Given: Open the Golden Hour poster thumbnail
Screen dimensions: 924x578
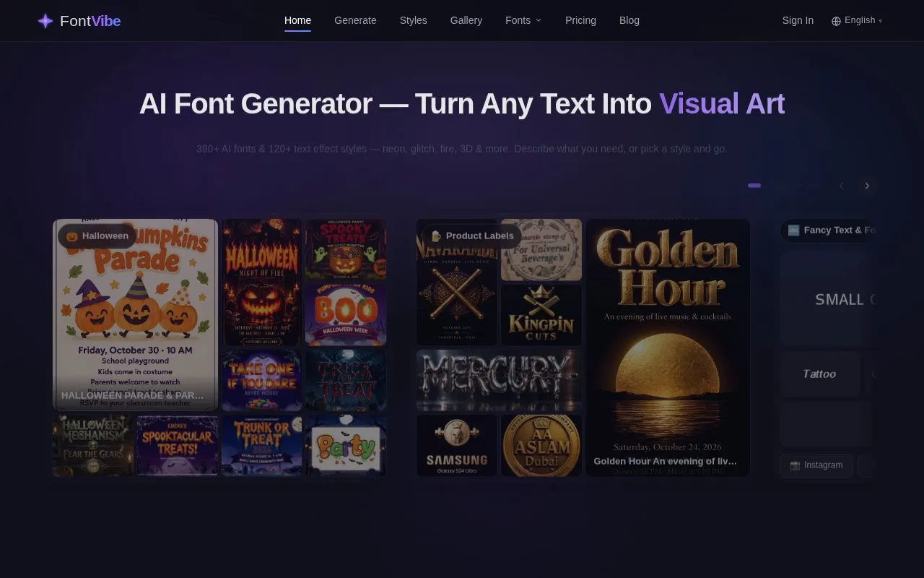Looking at the screenshot, I should (668, 348).
